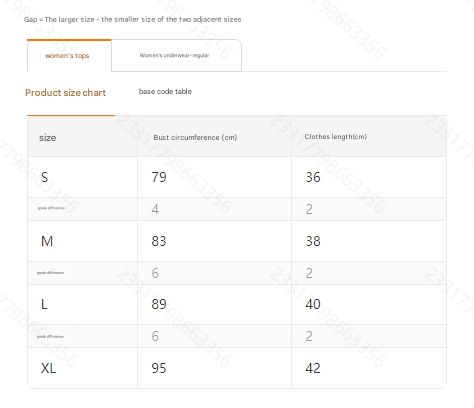Click bust value 95 for size XL

[159, 368]
